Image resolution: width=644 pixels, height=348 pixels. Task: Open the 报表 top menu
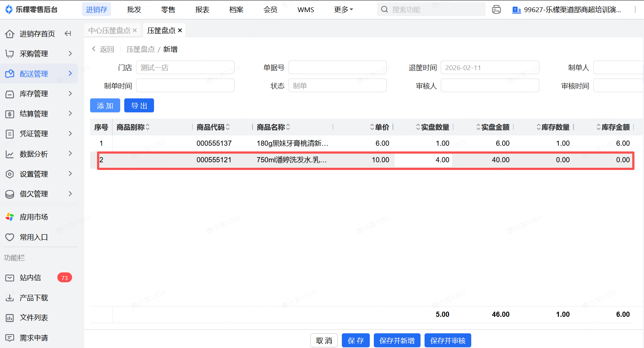tap(202, 10)
